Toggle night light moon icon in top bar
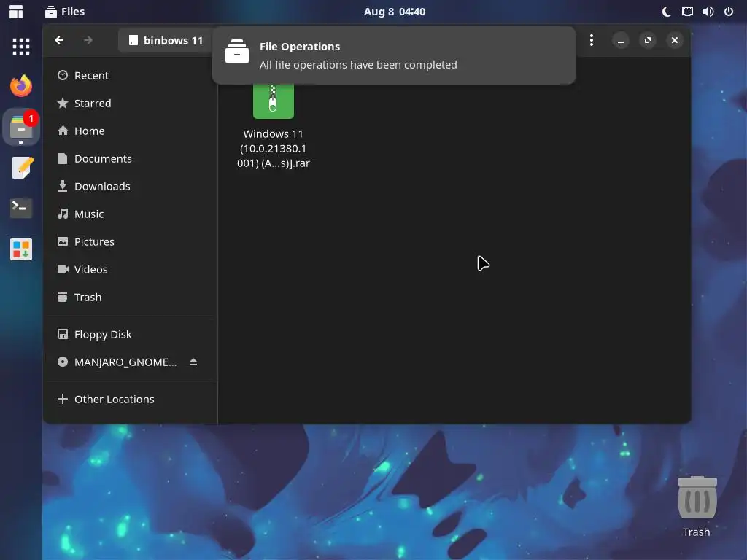 (x=667, y=12)
